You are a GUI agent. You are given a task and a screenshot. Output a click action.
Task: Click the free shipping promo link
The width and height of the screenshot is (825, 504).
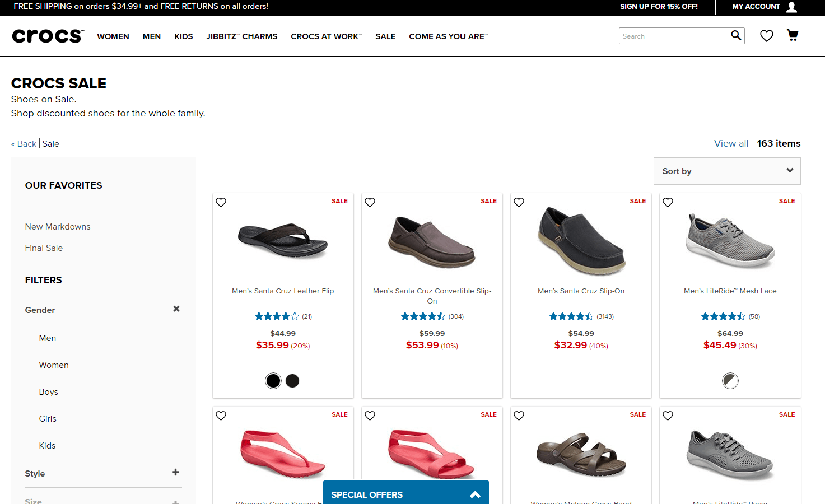tap(141, 7)
